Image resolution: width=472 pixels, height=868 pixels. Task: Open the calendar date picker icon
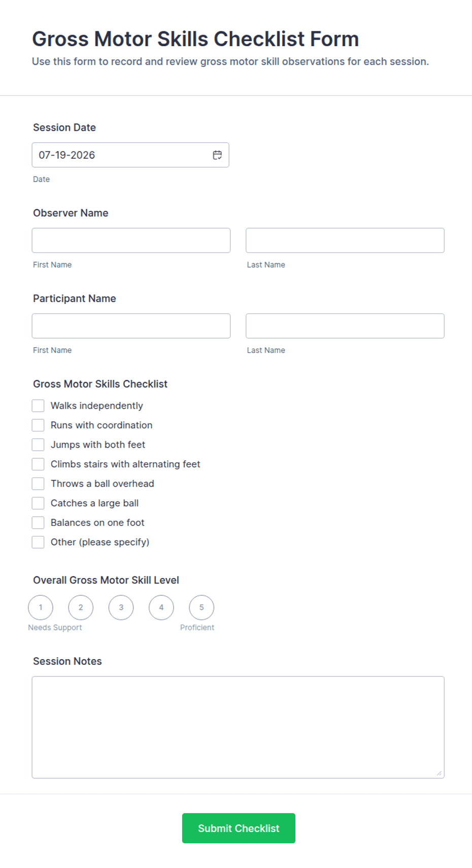coord(217,155)
